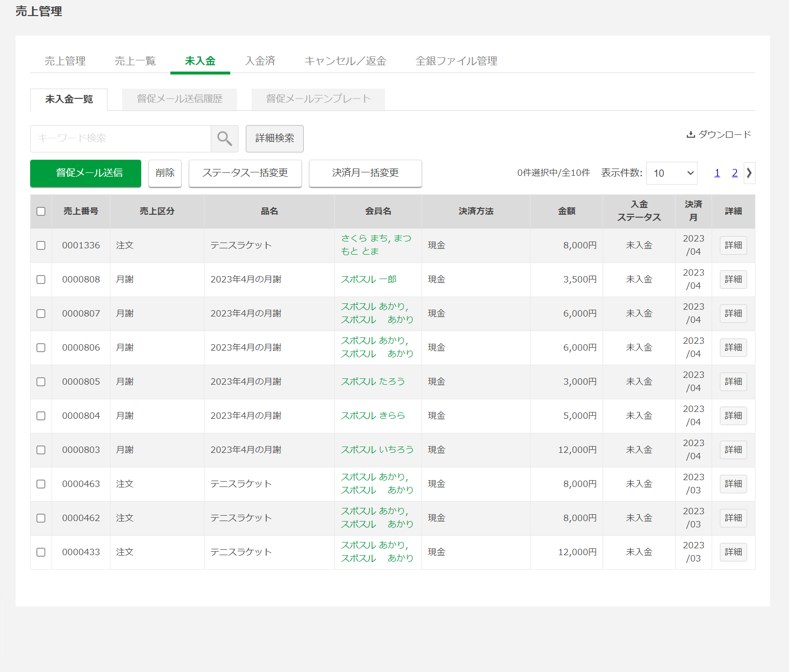Open 詳細 for sale 0000805
The height and width of the screenshot is (672, 789).
(x=734, y=382)
